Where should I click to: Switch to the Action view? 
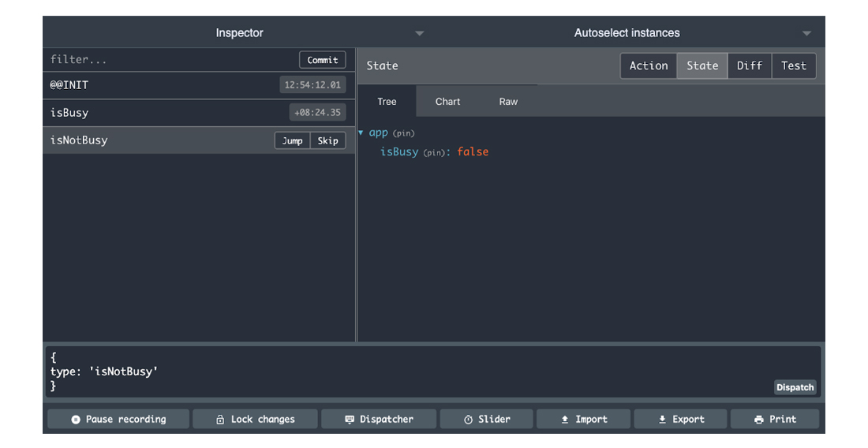(x=649, y=65)
